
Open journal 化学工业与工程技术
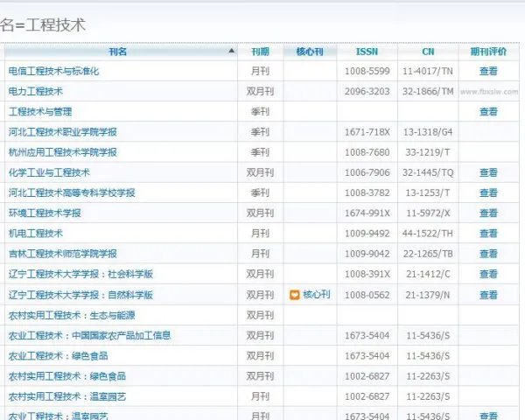tap(49, 172)
